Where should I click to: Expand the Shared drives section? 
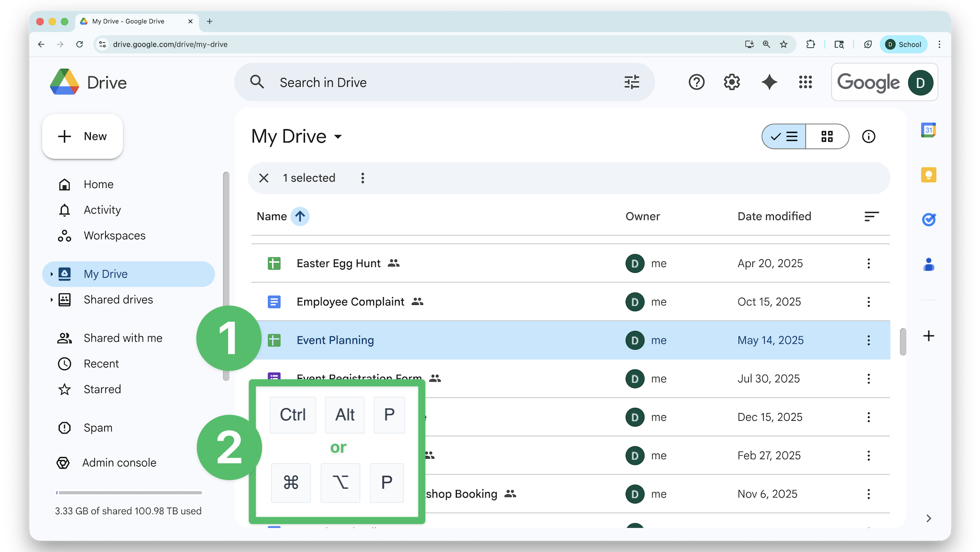click(51, 300)
